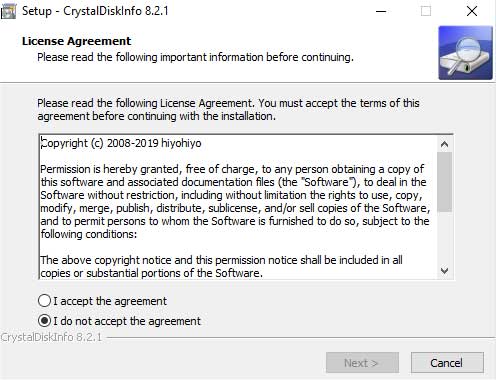This screenshot has width=496, height=380.
Task: Click the 'above copyright notice' paragraph
Action: (x=221, y=266)
